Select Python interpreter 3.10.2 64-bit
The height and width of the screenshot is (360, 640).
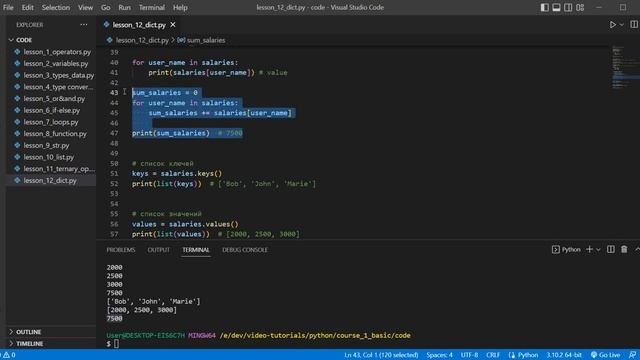[x=564, y=355]
